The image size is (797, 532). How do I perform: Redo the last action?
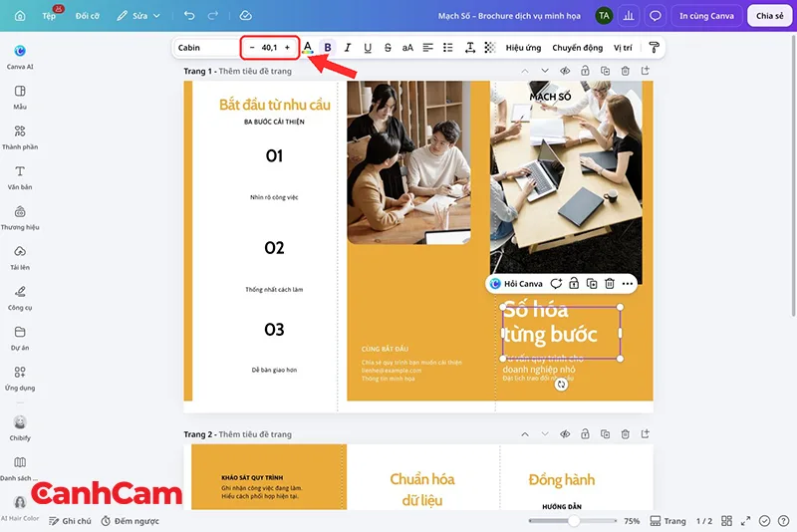(x=213, y=16)
